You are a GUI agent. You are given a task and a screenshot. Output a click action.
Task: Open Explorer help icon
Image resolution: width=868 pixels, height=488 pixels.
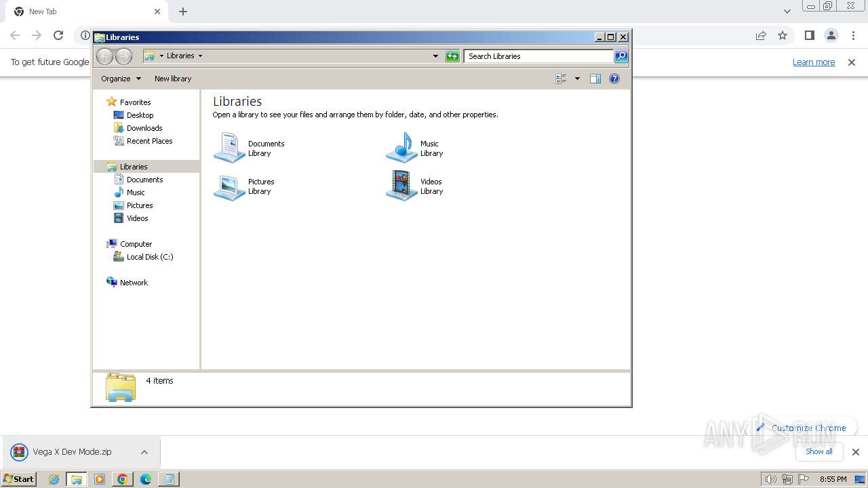pos(614,79)
